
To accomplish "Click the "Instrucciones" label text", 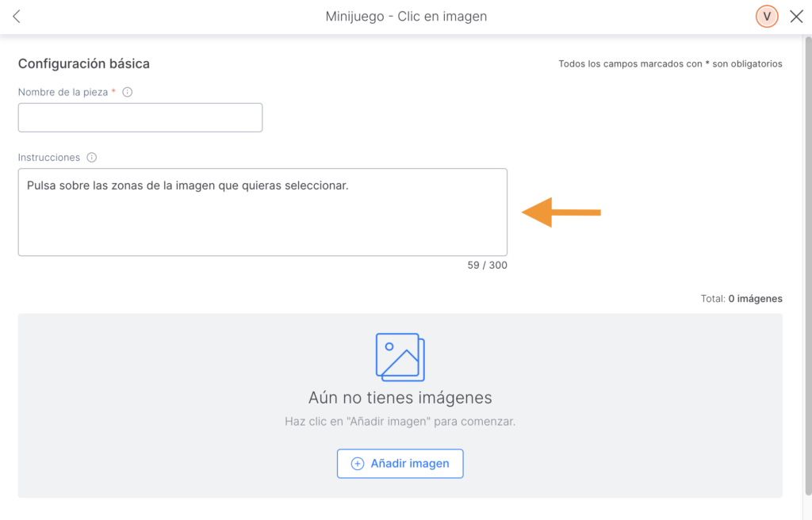I will (49, 158).
